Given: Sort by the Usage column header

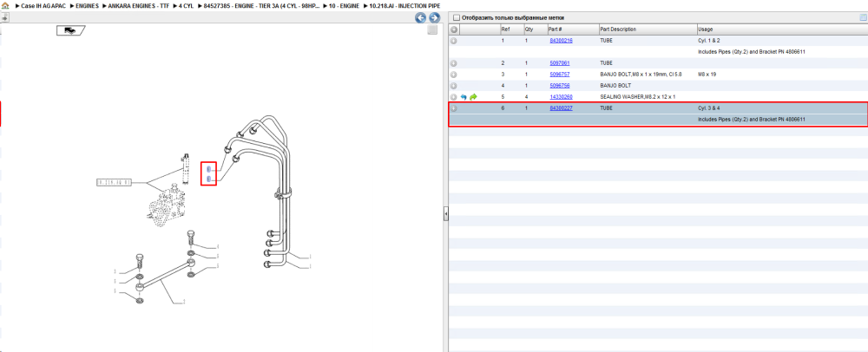Looking at the screenshot, I should tap(782, 29).
